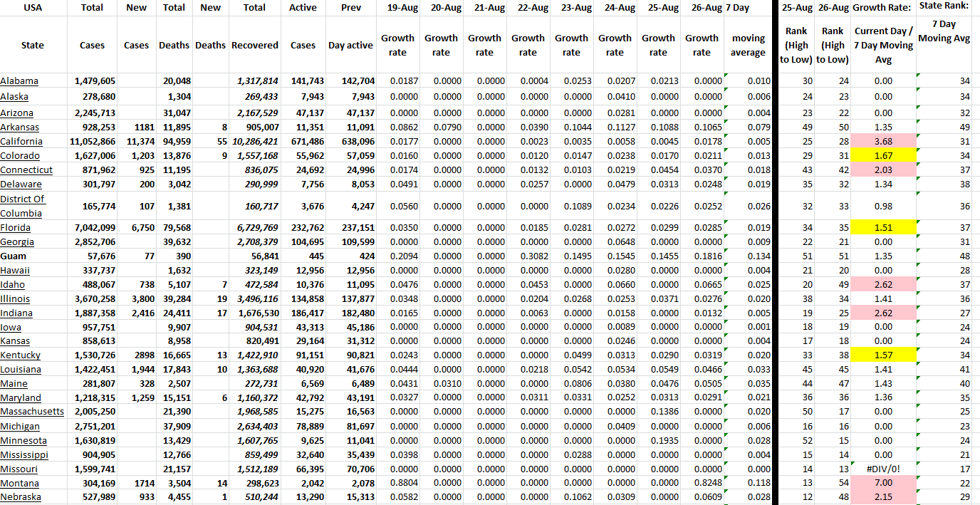Screen dimensions: 980x505
Task: Click yellow 1.67 cell in Colorado row
Action: [884, 156]
